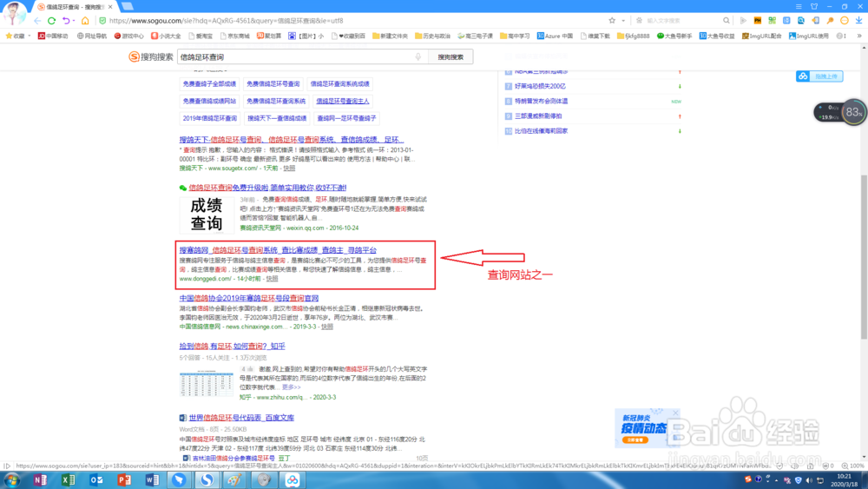Image resolution: width=868 pixels, height=489 pixels.
Task: Open the Baidu cloud taskbar icon
Action: pyautogui.click(x=293, y=479)
